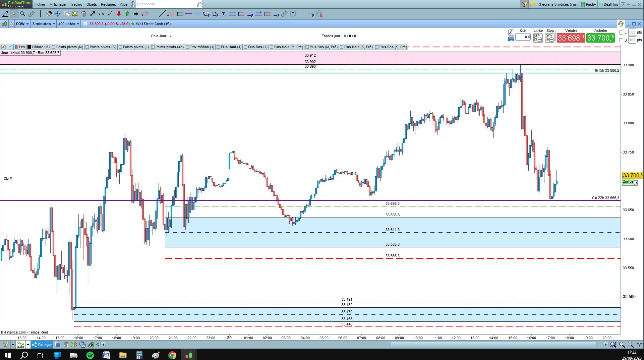This screenshot has width=644, height=360.
Task: Toggle the Clôture (M) checkbox
Action: (29, 47)
